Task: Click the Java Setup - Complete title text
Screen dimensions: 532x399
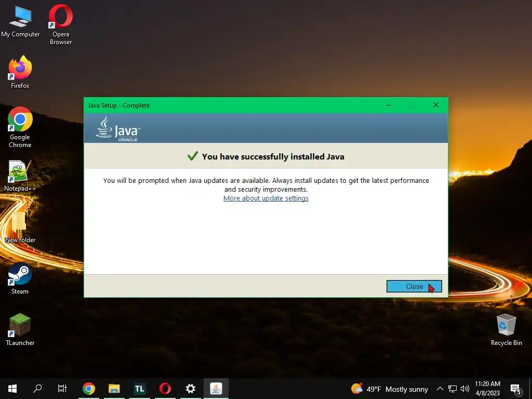Action: 119,105
